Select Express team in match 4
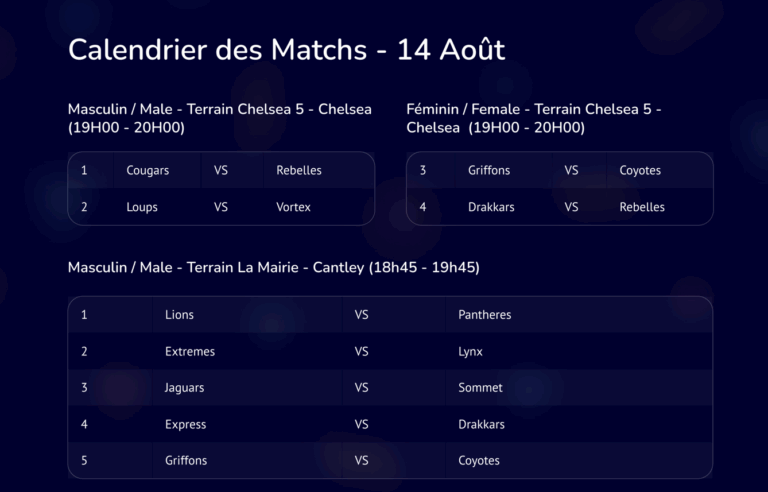Viewport: 768px width, 492px height. (x=186, y=425)
